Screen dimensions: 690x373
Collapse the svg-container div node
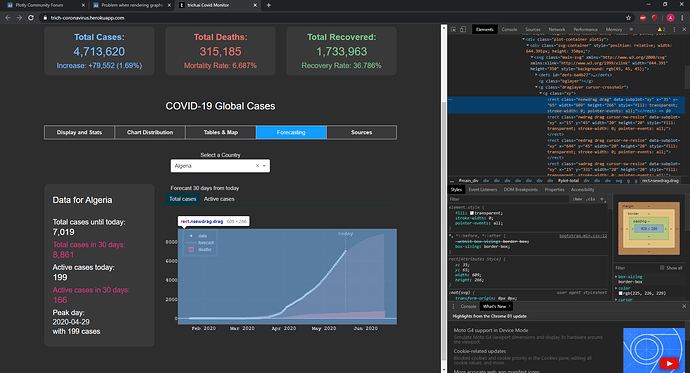click(x=528, y=45)
